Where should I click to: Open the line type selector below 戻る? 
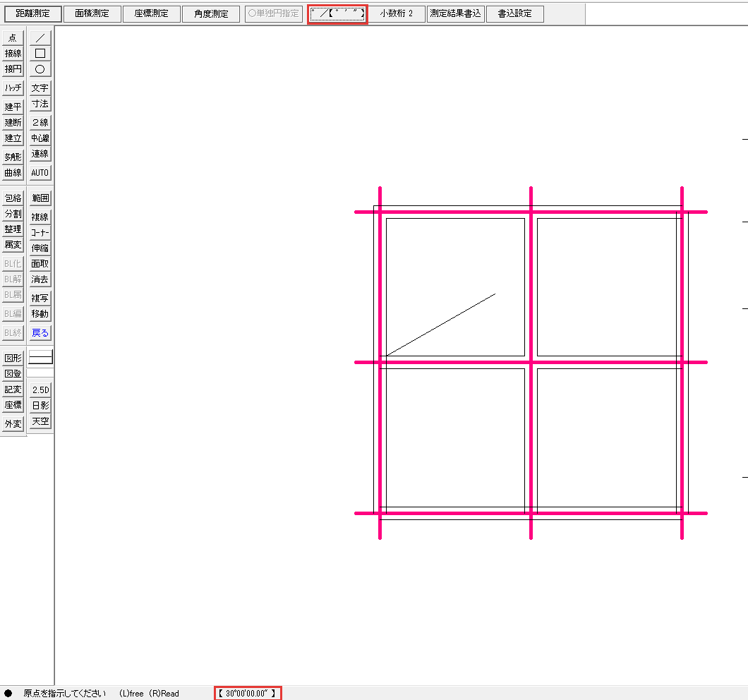click(40, 357)
